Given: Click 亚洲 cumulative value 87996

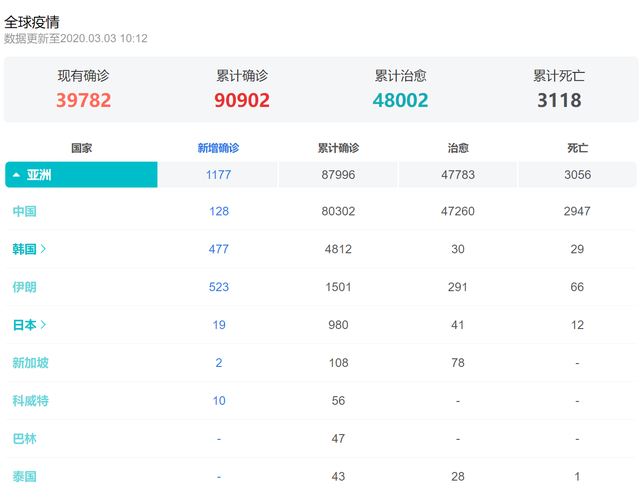Looking at the screenshot, I should click(x=338, y=175).
